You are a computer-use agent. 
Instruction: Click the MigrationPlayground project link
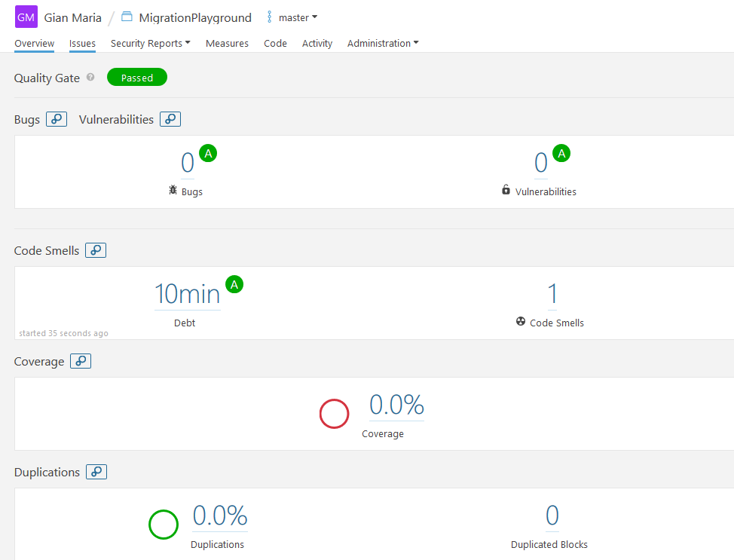coord(195,17)
